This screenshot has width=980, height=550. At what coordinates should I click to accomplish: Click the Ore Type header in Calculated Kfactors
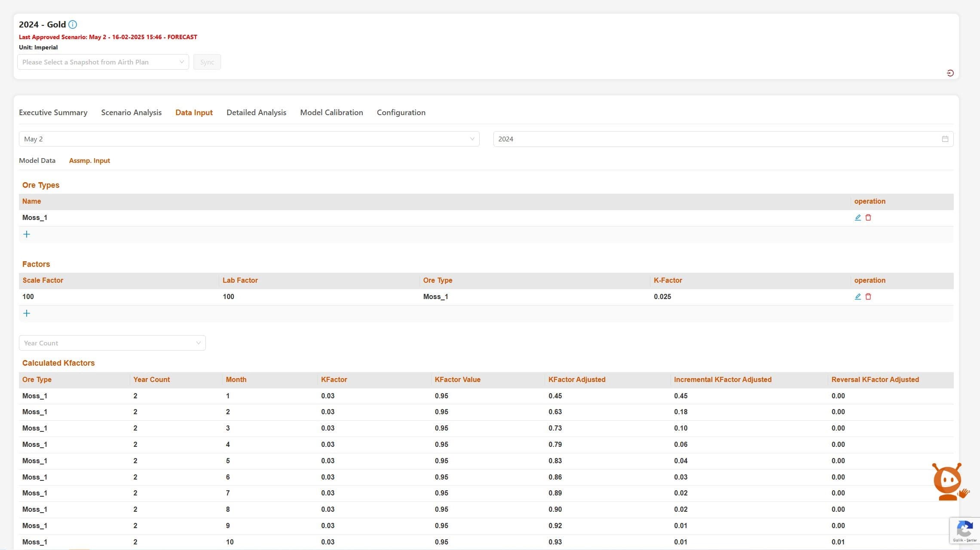click(37, 380)
